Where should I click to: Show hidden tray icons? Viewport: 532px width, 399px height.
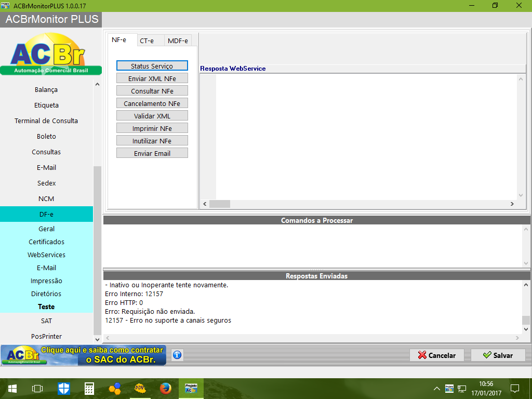436,389
